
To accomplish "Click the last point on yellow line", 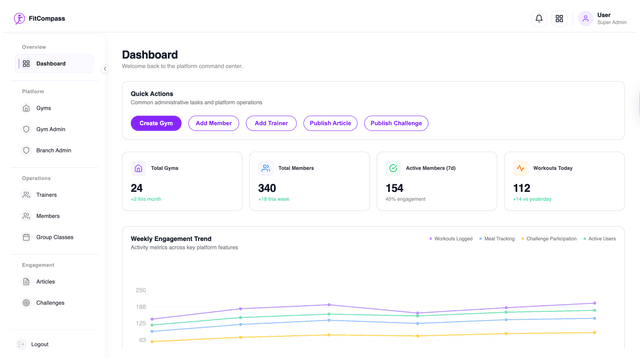I will [x=594, y=333].
